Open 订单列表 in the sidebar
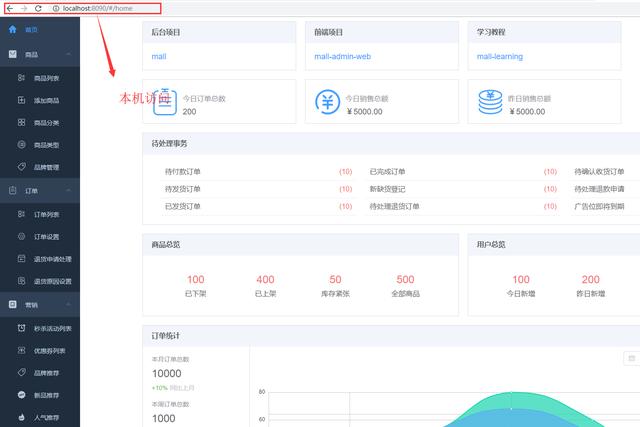The image size is (640, 427). [40, 214]
